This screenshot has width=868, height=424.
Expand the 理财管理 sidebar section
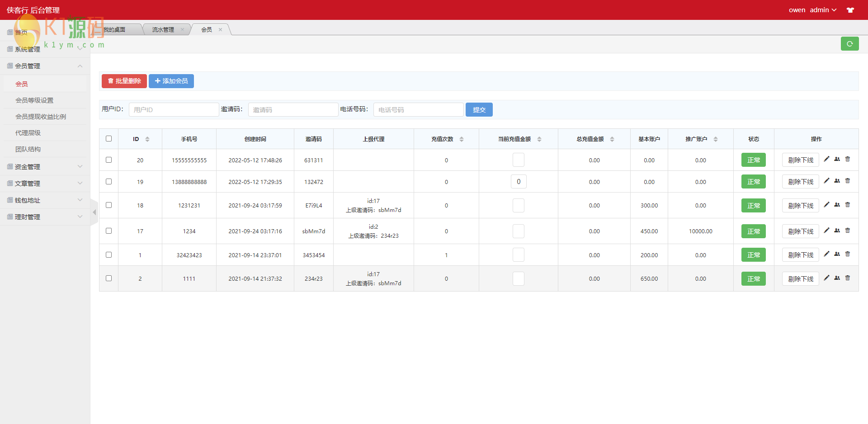click(44, 217)
